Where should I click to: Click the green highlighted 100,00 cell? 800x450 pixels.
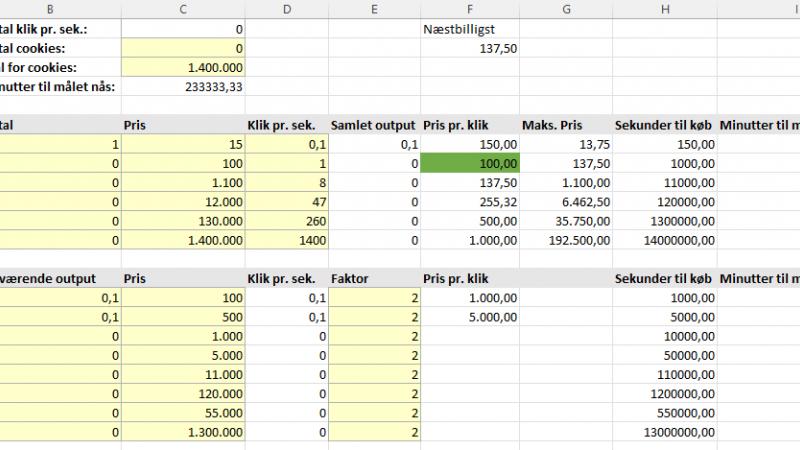tap(469, 163)
